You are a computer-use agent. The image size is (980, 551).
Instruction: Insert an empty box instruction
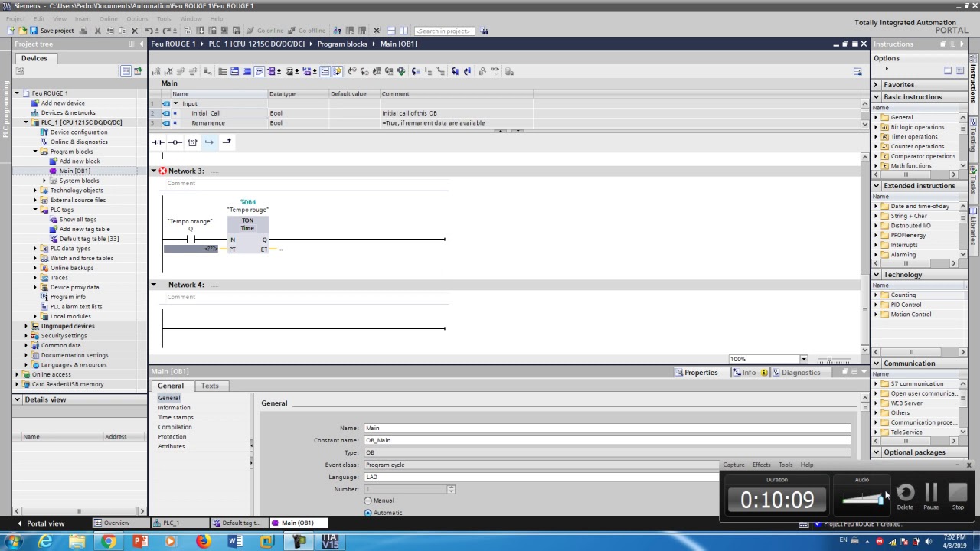(x=192, y=142)
